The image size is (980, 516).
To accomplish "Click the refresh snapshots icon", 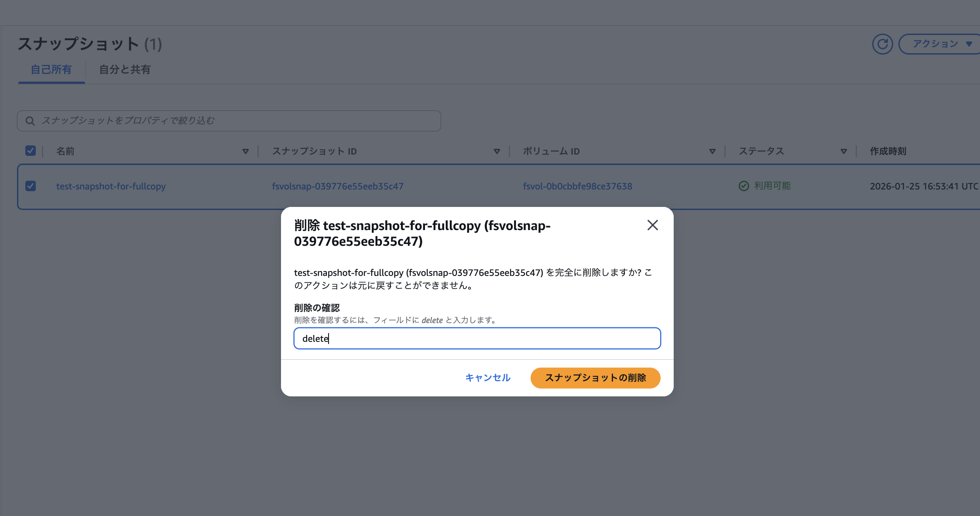I will tap(882, 44).
